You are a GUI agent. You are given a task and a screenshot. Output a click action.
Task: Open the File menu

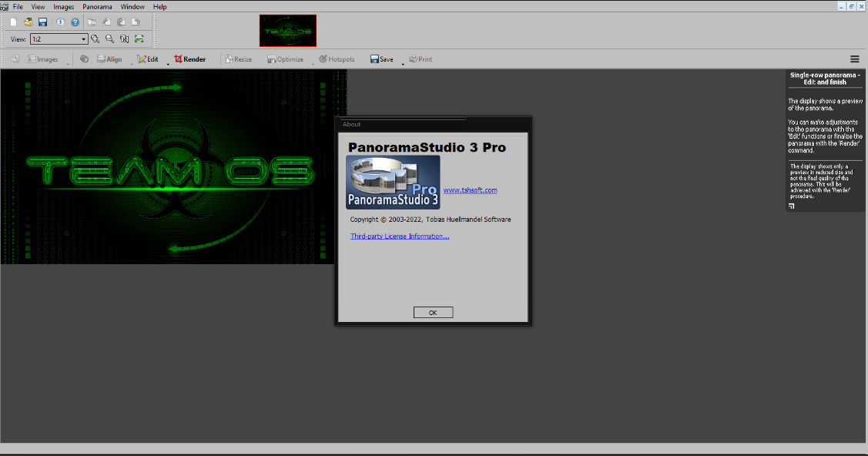click(18, 7)
